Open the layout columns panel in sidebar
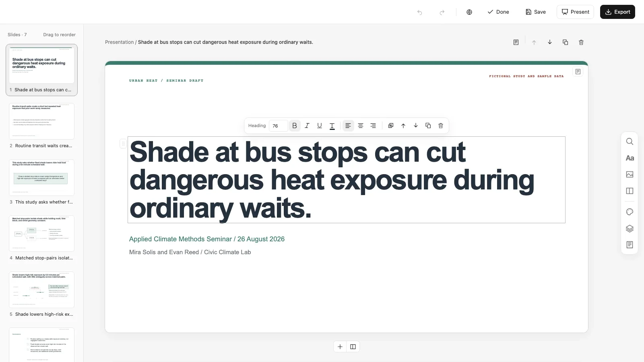Image resolution: width=644 pixels, height=362 pixels. (x=630, y=191)
